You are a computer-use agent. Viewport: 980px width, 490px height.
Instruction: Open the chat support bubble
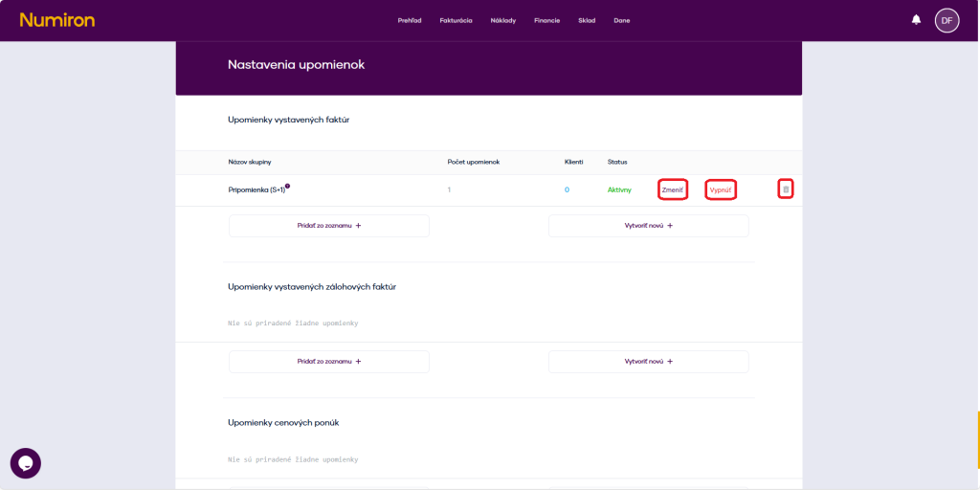click(26, 463)
